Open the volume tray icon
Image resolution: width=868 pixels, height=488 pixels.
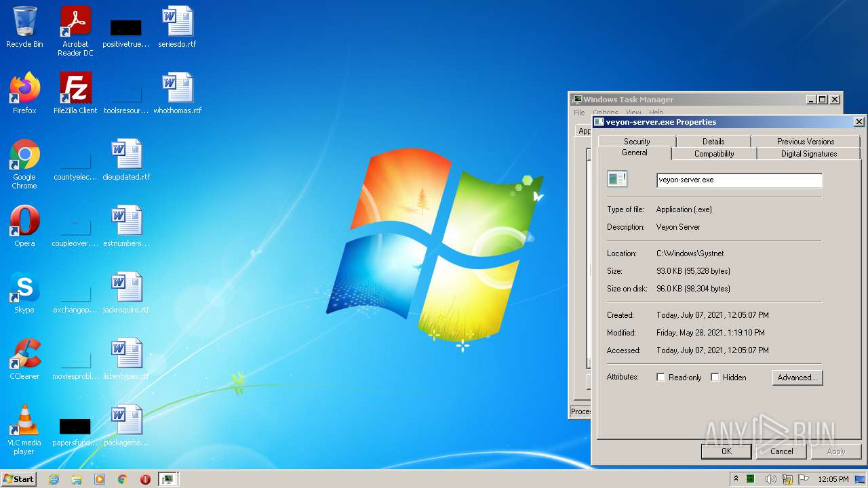(x=770, y=479)
